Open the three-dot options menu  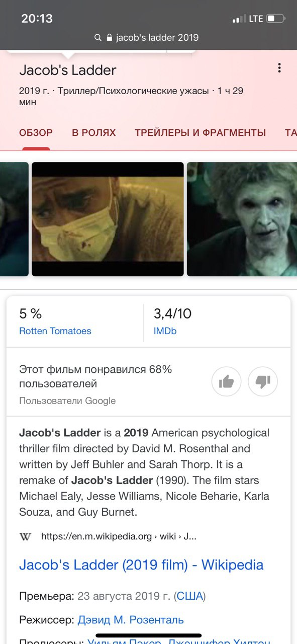coord(279,68)
